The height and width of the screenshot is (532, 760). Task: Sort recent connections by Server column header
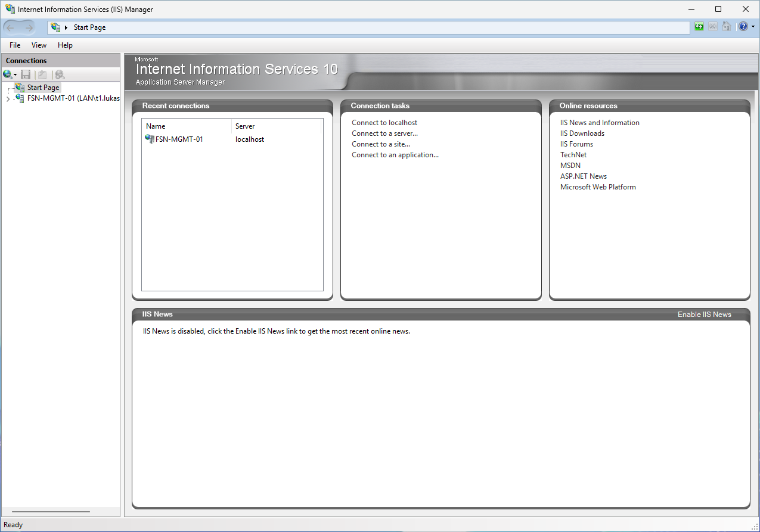click(x=277, y=126)
